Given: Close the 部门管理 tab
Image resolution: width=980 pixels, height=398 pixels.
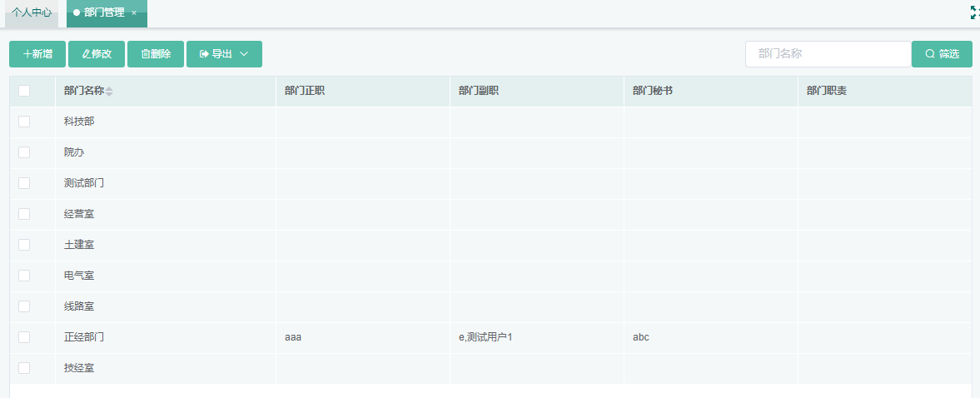Looking at the screenshot, I should point(134,13).
